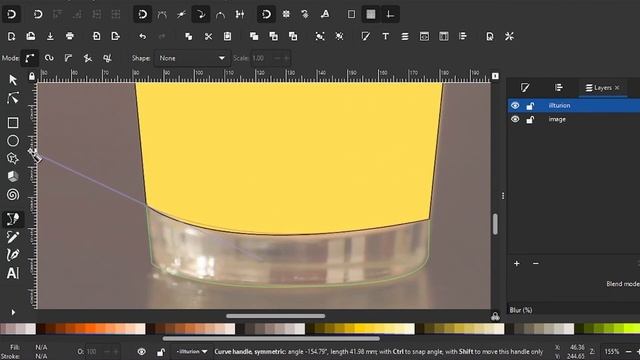Toggle snap to paths

coord(162,14)
